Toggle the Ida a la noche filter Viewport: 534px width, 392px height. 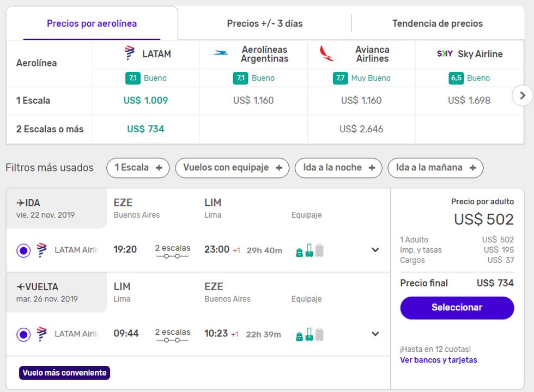[338, 168]
